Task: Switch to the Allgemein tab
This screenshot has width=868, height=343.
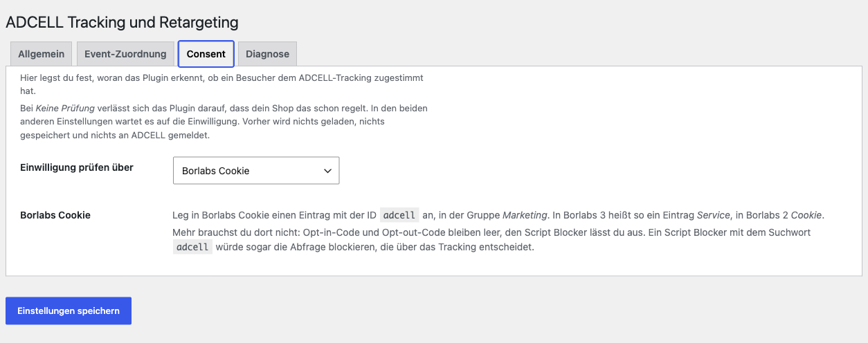Action: point(42,54)
